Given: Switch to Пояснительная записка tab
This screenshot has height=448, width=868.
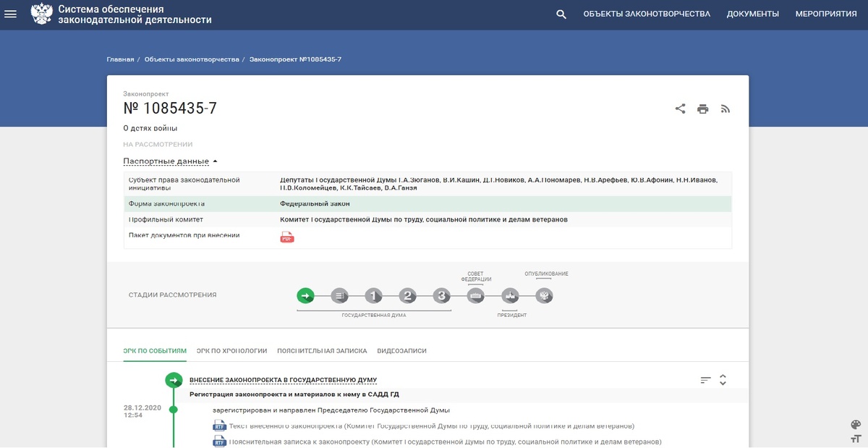Looking at the screenshot, I should click(322, 350).
